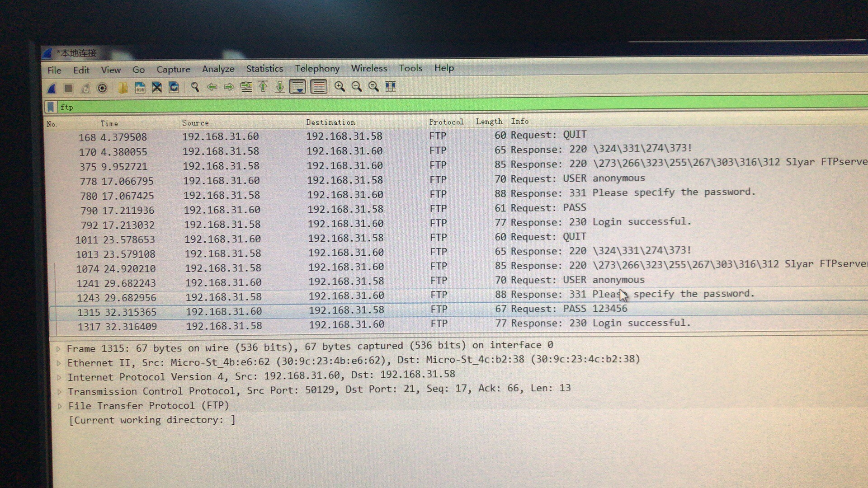Open the Statistics menu

[264, 69]
